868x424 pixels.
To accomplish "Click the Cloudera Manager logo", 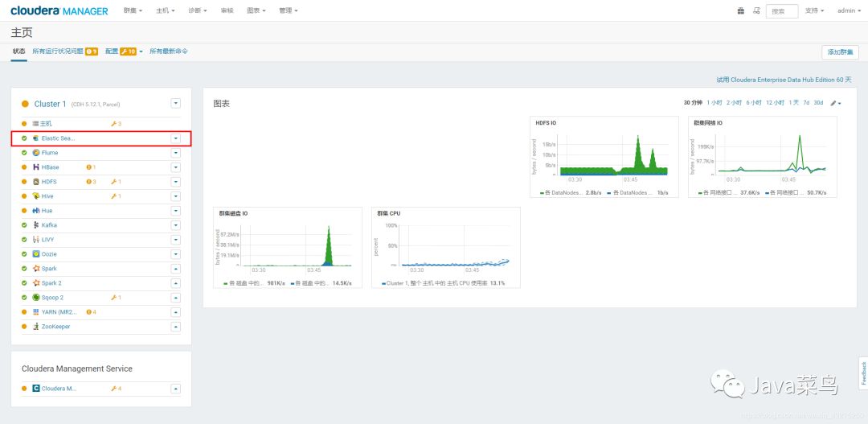I will 59,10.
